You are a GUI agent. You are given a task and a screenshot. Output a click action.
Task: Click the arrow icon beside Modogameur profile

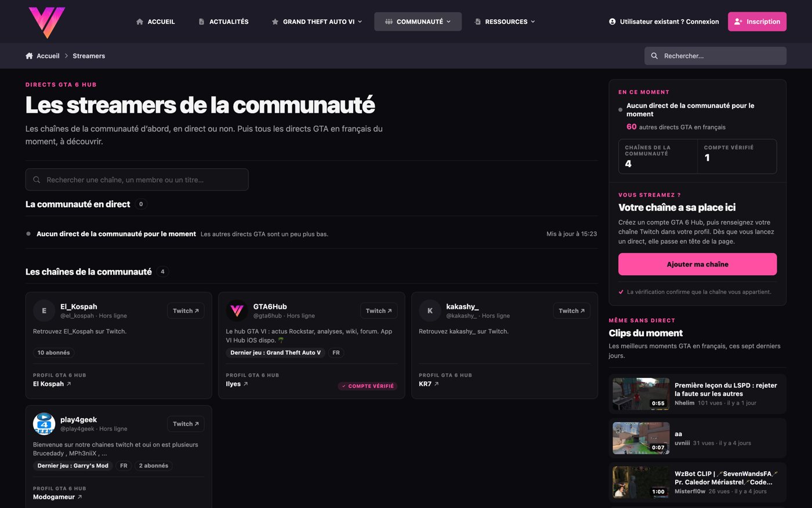pyautogui.click(x=79, y=497)
